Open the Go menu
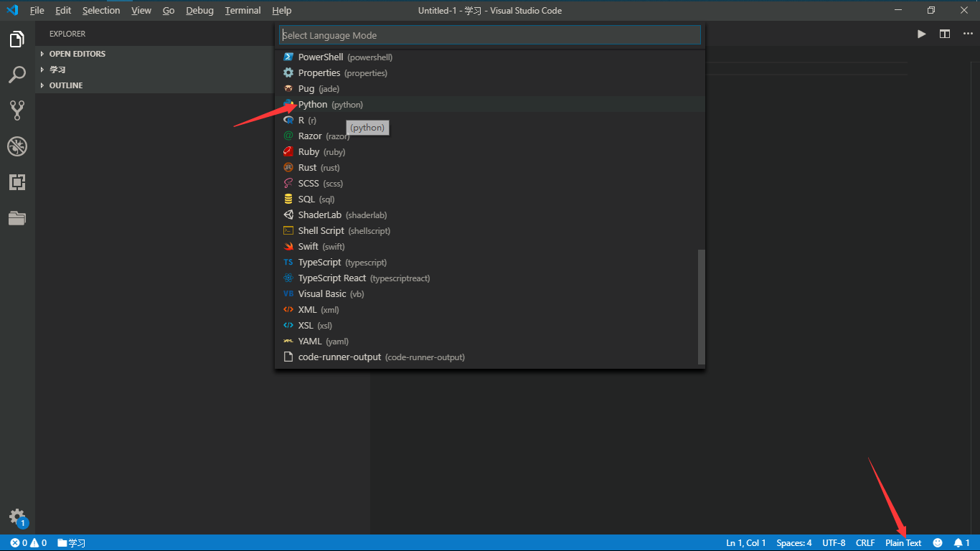The width and height of the screenshot is (980, 551). click(x=169, y=10)
